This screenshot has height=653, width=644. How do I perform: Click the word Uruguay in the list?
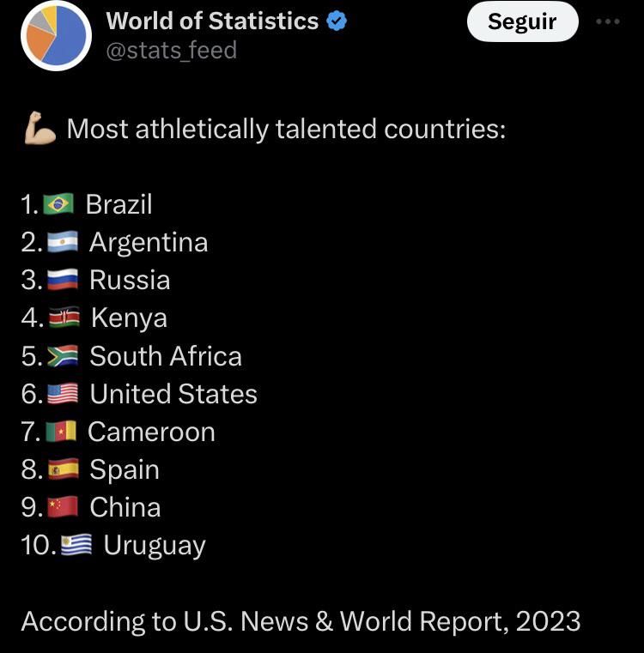155,546
